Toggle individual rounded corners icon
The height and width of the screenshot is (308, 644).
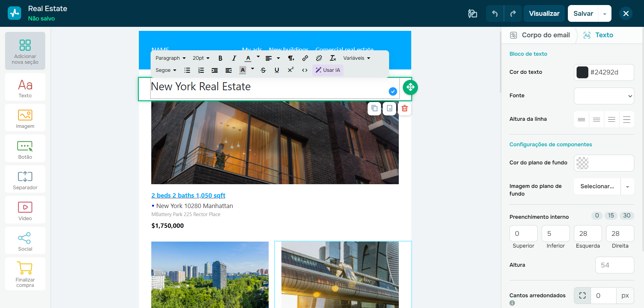click(x=582, y=296)
